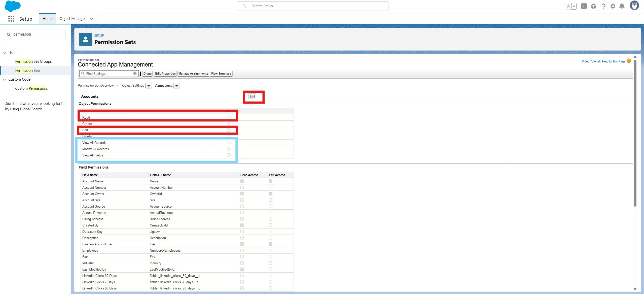The width and height of the screenshot is (644, 294).
Task: Click the Global Actions plus icon
Action: (x=584, y=6)
